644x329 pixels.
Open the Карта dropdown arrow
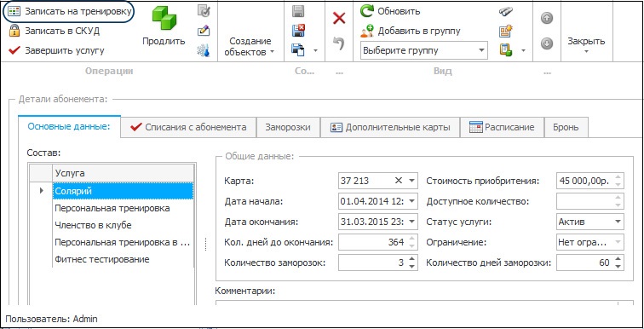tap(411, 181)
